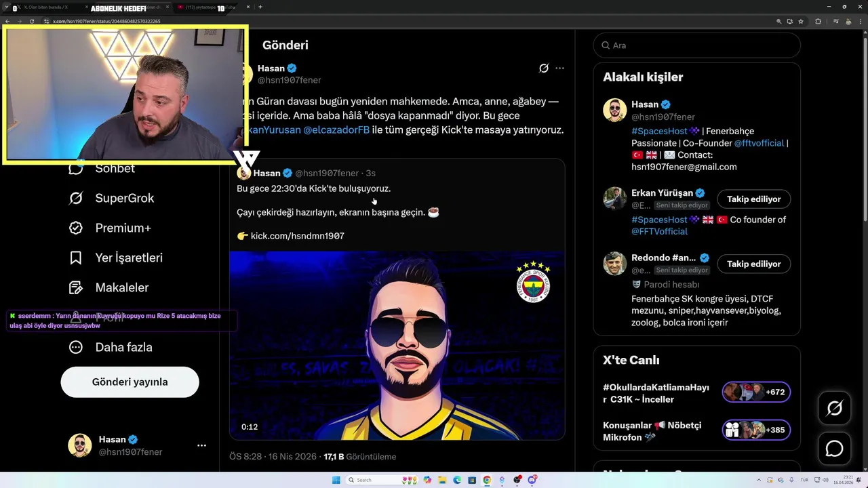The height and width of the screenshot is (488, 868).
Task: Click the Premium+ verified badge icon
Action: 76,228
